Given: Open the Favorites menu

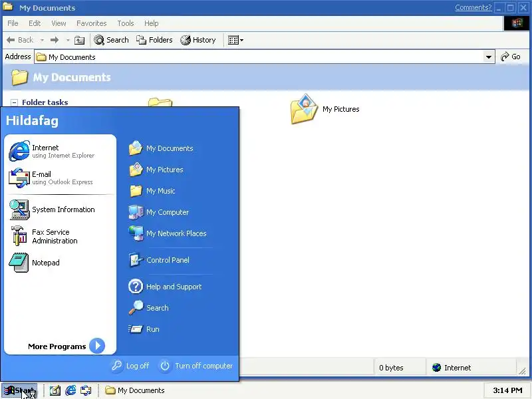Looking at the screenshot, I should click(x=92, y=23).
